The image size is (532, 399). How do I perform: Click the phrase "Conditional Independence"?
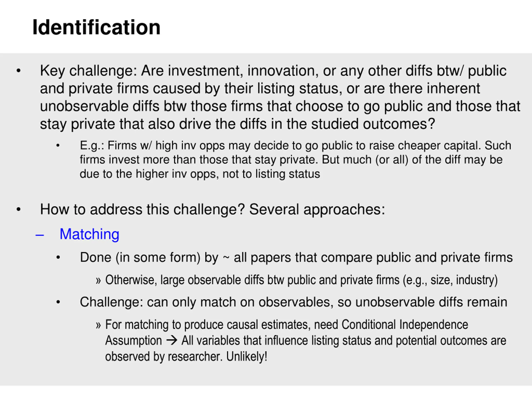pyautogui.click(x=405, y=325)
